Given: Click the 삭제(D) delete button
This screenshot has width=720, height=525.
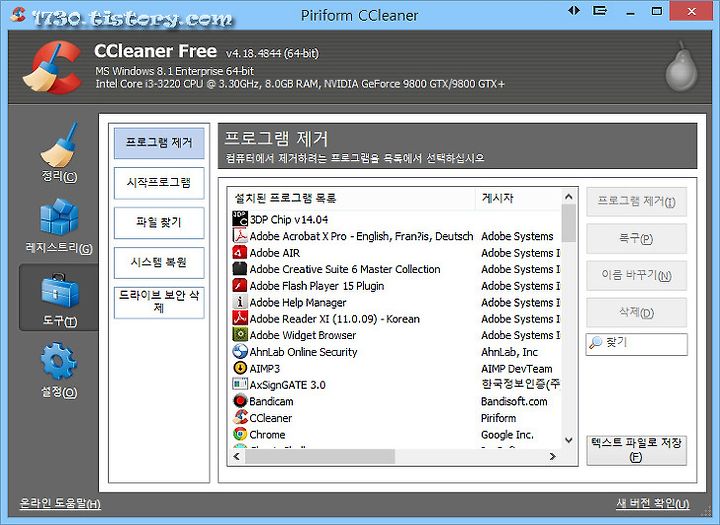Looking at the screenshot, I should (636, 313).
